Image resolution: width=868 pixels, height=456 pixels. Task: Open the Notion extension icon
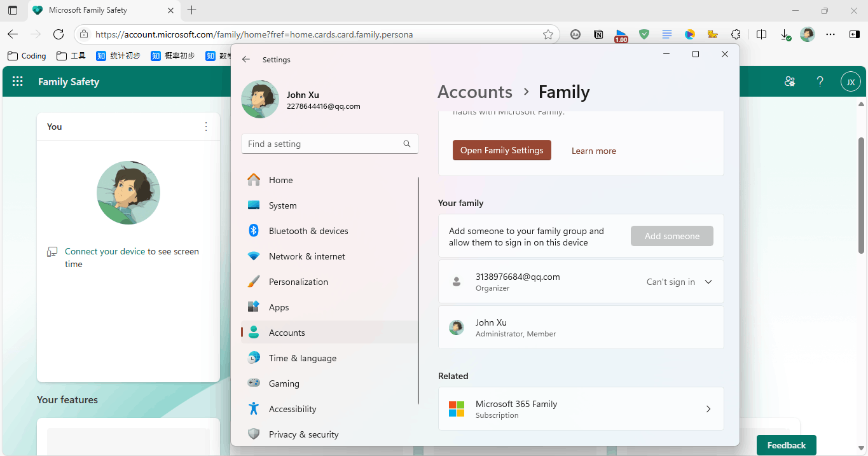click(x=598, y=34)
